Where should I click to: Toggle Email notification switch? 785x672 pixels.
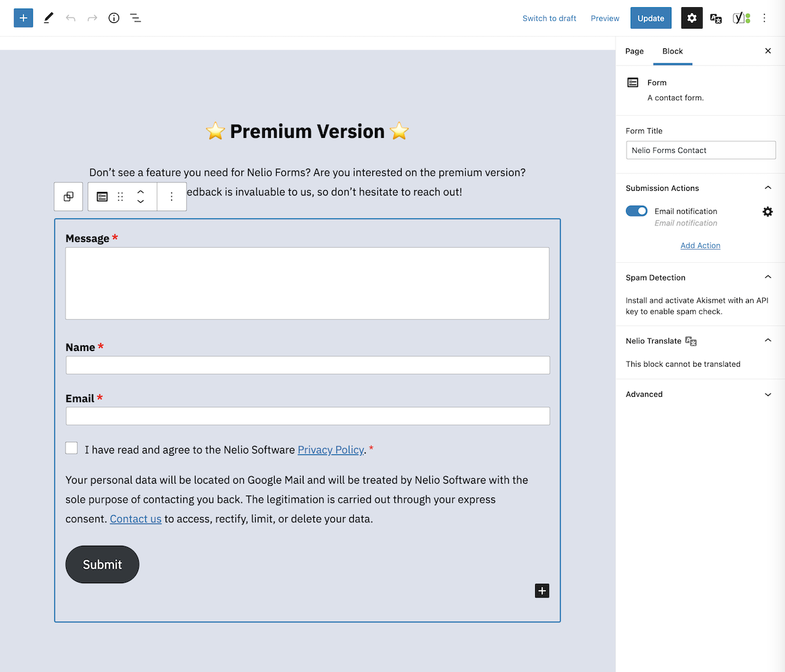pyautogui.click(x=637, y=211)
